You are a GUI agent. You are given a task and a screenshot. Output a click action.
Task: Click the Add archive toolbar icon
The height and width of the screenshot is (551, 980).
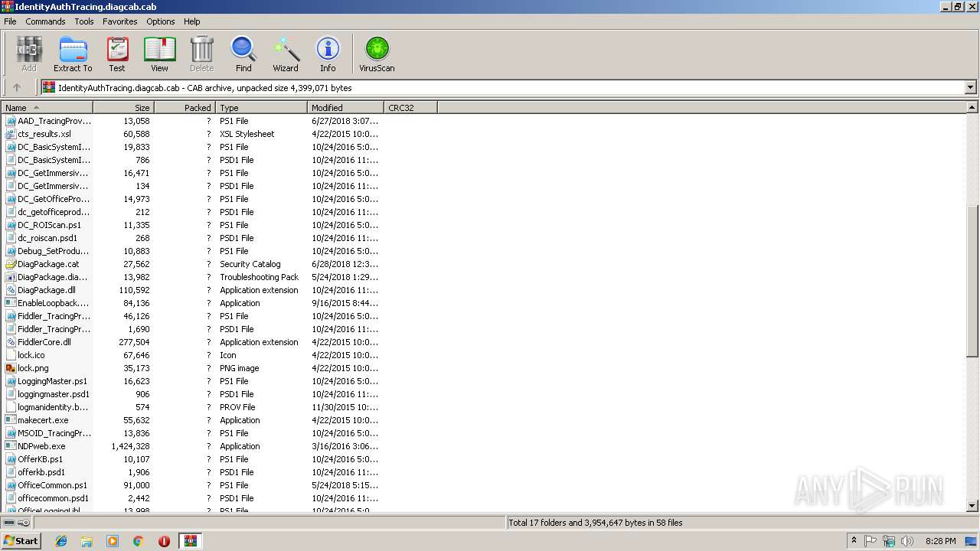click(x=28, y=54)
